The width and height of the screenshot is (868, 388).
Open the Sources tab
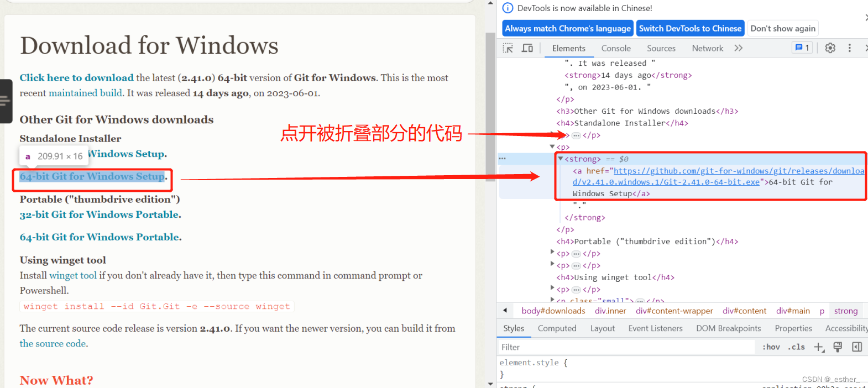(x=661, y=49)
